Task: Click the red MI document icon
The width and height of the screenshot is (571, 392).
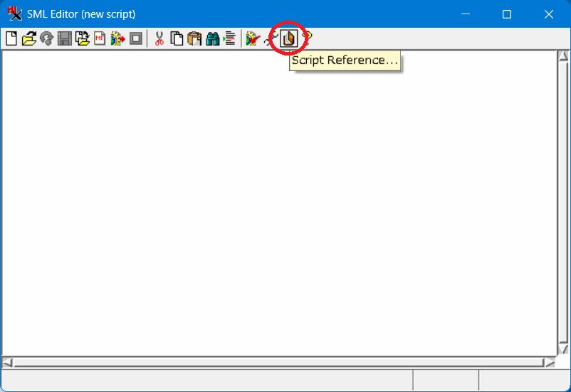Action: coord(100,38)
